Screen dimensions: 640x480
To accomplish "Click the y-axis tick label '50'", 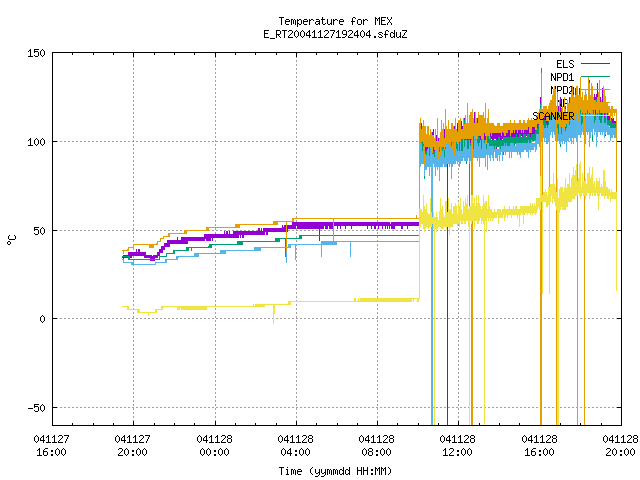I will pos(39,231).
